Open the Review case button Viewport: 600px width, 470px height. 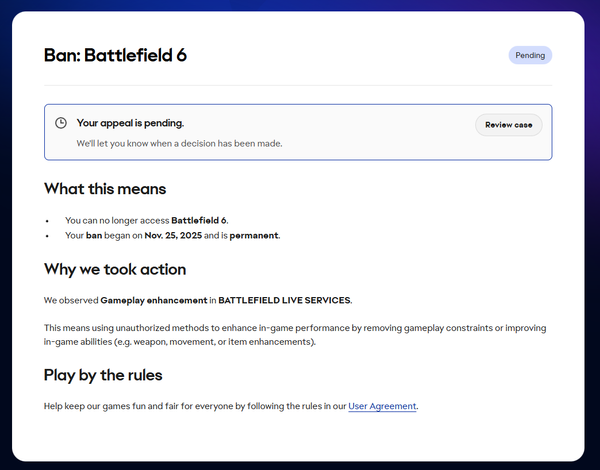(x=508, y=125)
